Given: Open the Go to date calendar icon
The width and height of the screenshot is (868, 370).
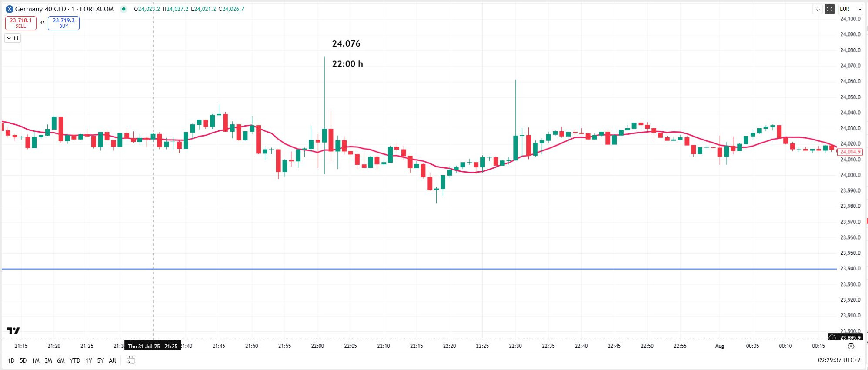Looking at the screenshot, I should tap(130, 360).
